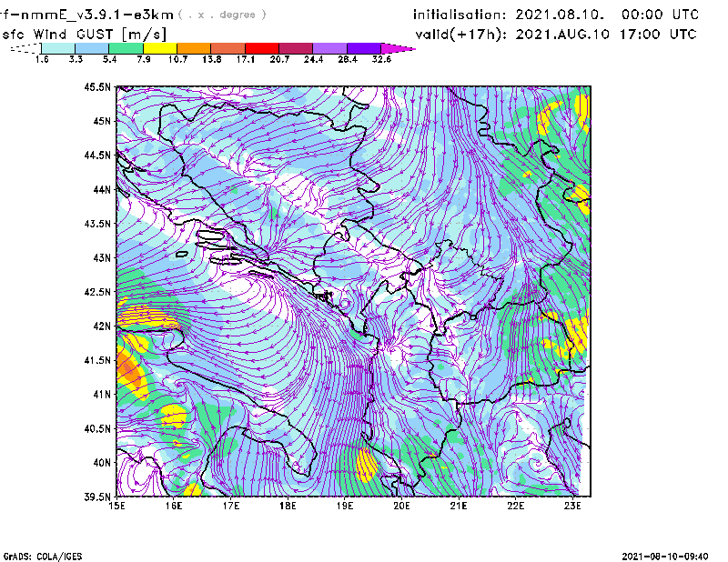
Task: Click the light blue legend swatch
Action: tap(92, 48)
